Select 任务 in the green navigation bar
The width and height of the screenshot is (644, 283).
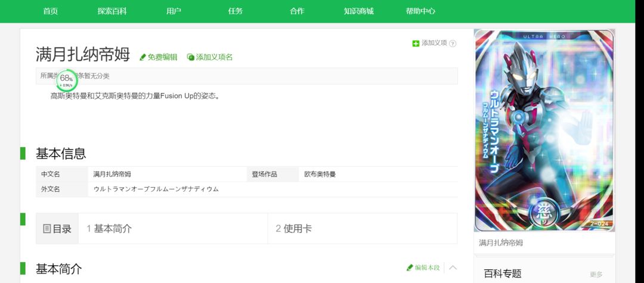click(x=236, y=11)
